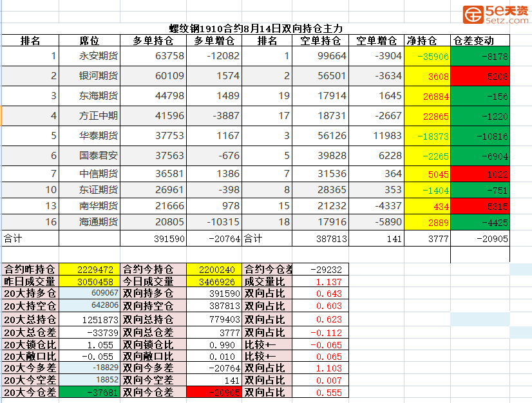Image resolution: width=532 pixels, height=403 pixels.
Task: Click the 席位 column header
Action: (89, 41)
